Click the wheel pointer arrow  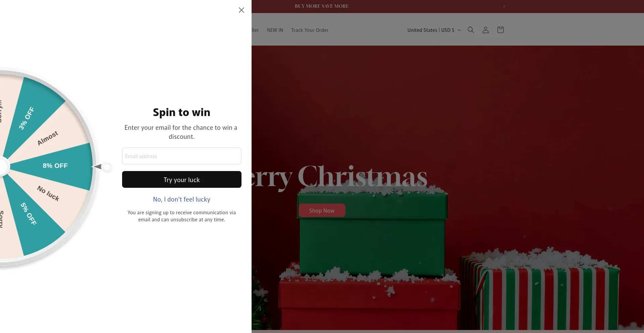click(97, 167)
